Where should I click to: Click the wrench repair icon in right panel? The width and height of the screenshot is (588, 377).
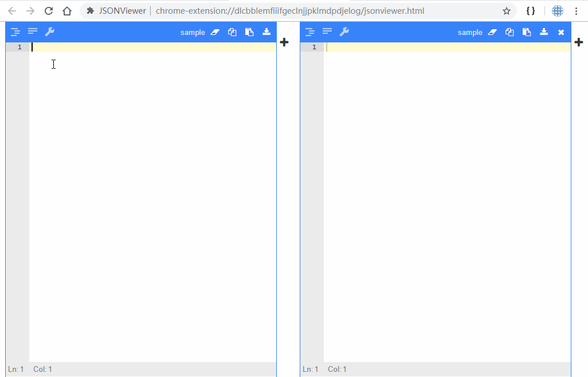pos(344,32)
